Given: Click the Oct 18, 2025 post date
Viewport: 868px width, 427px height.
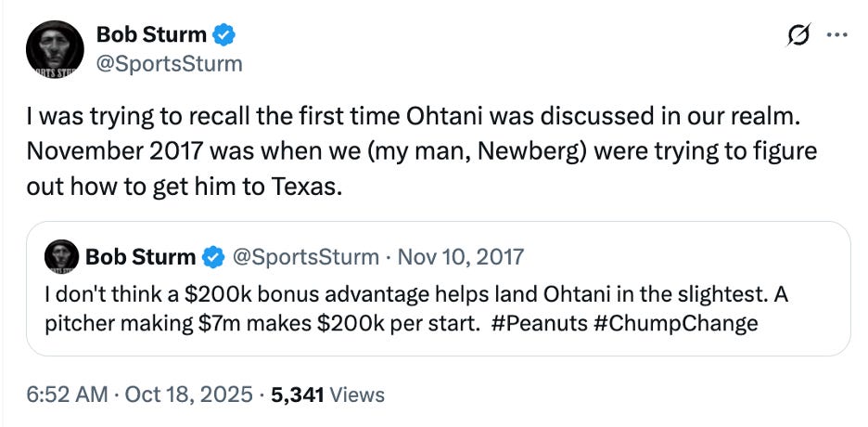Looking at the screenshot, I should [189, 395].
